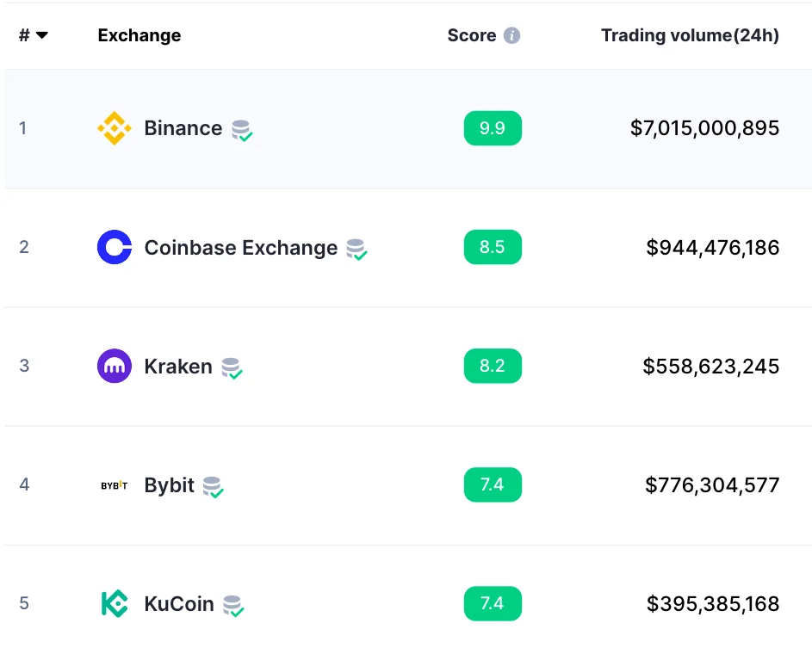This screenshot has width=812, height=654.
Task: Click Binance's green 9.9 score badge
Action: tap(493, 128)
